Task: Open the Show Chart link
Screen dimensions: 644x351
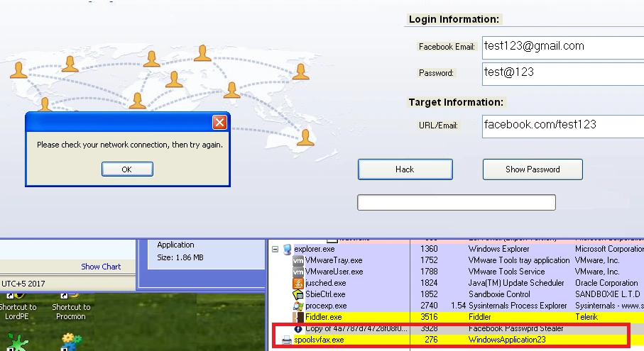Action: click(101, 267)
